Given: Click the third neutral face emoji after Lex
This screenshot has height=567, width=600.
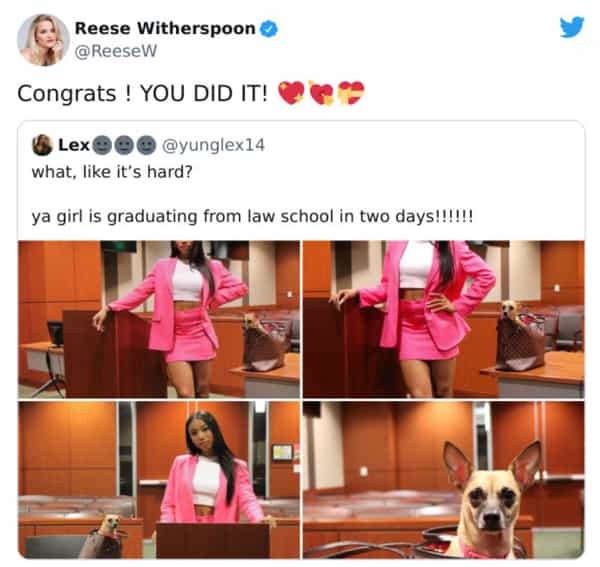Looking at the screenshot, I should click(x=147, y=145).
